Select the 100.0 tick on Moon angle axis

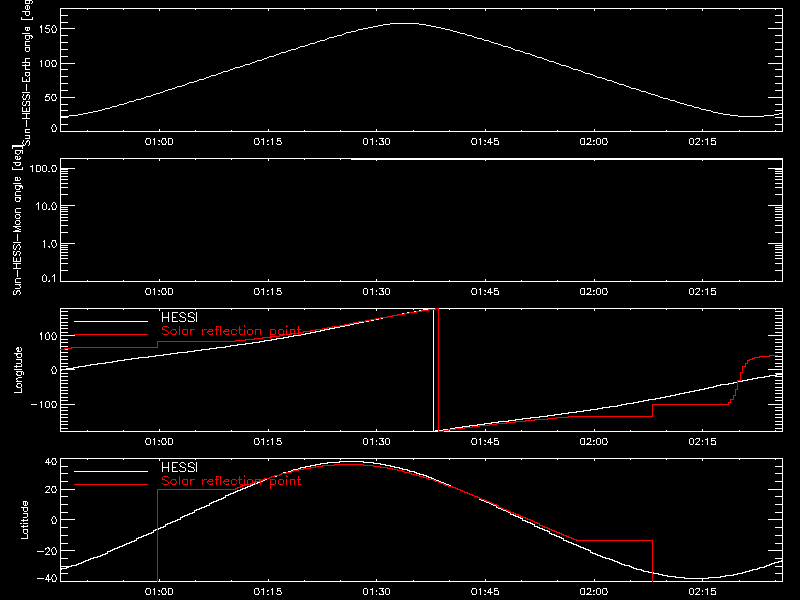point(43,168)
